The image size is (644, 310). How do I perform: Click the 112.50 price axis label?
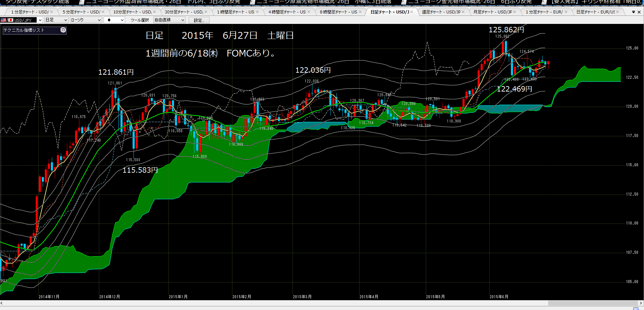pos(632,194)
